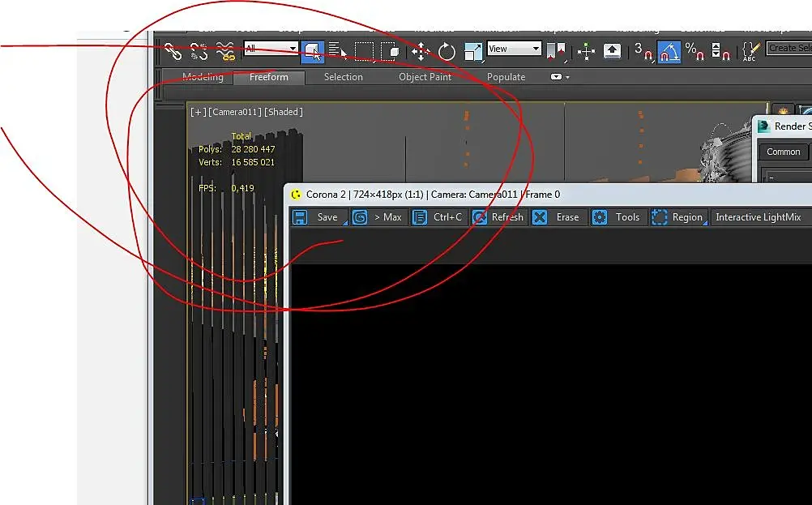Open the All selection filter dropdown

(x=271, y=49)
